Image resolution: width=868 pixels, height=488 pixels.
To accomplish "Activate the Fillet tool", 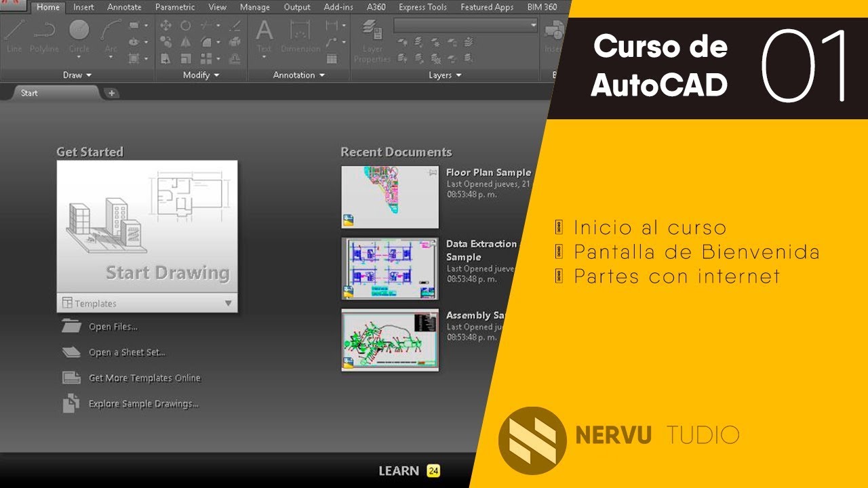I will [206, 42].
